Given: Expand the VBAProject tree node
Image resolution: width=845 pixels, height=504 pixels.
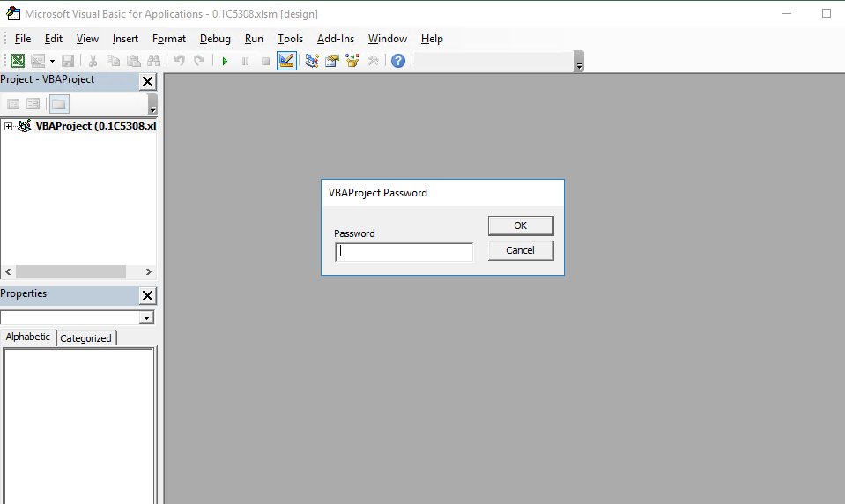Looking at the screenshot, I should [8, 126].
